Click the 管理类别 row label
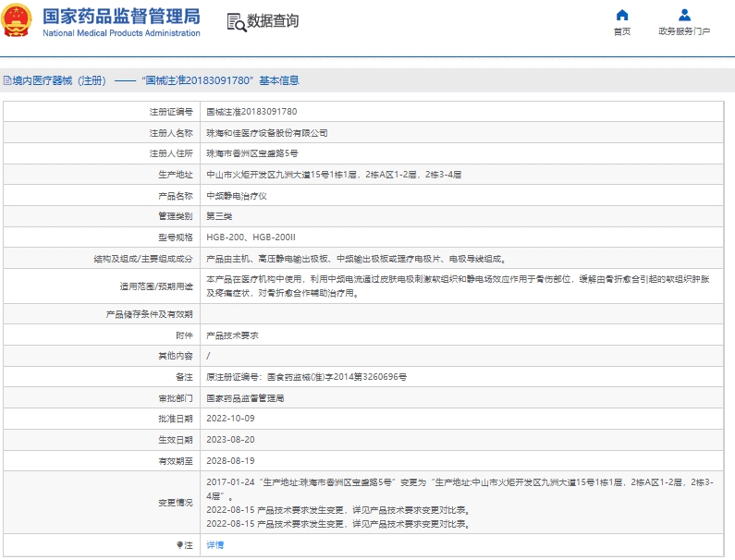The width and height of the screenshot is (735, 560). click(176, 216)
